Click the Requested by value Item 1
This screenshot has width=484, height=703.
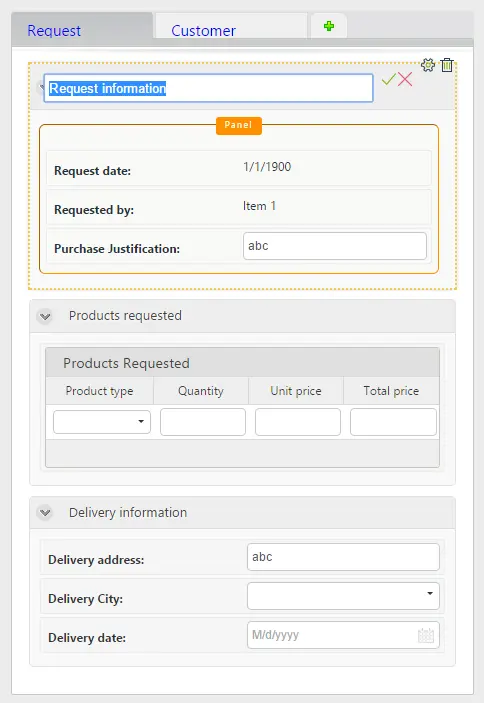point(259,206)
